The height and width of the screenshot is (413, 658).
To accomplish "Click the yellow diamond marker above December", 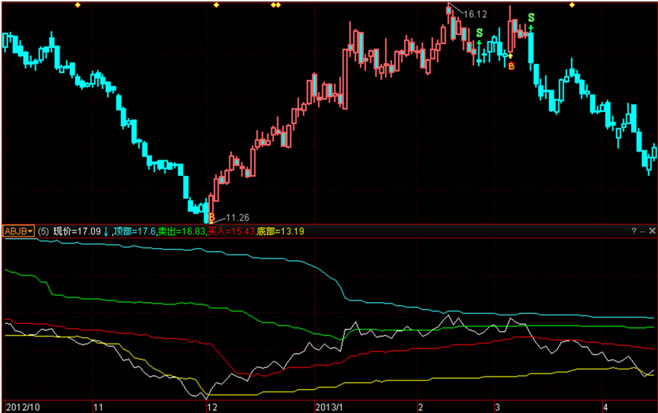I will pyautogui.click(x=216, y=5).
